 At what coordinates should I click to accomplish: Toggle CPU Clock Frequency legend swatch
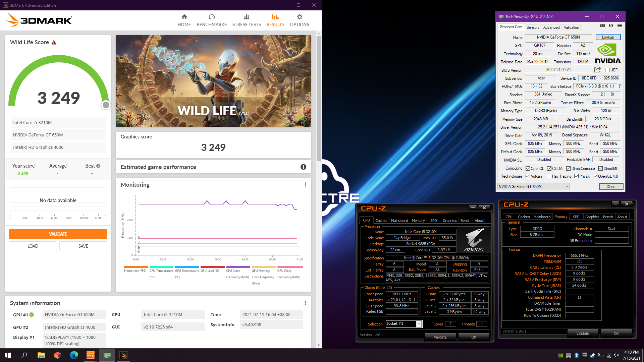point(238,267)
